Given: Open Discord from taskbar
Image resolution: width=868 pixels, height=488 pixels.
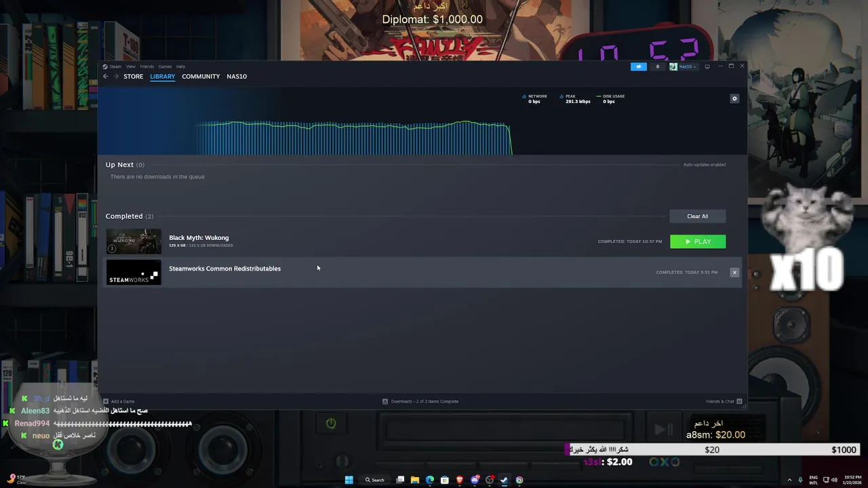Looking at the screenshot, I should point(475,480).
